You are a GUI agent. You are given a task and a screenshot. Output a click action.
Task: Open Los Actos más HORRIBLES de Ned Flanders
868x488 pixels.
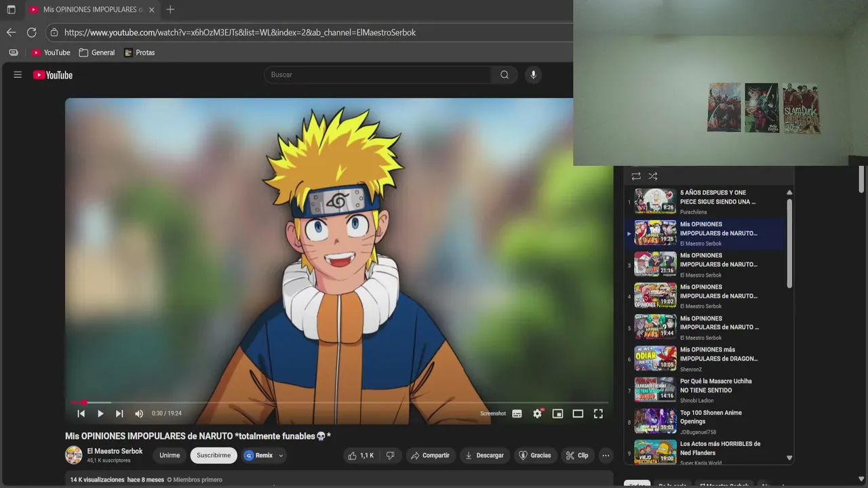click(705, 453)
